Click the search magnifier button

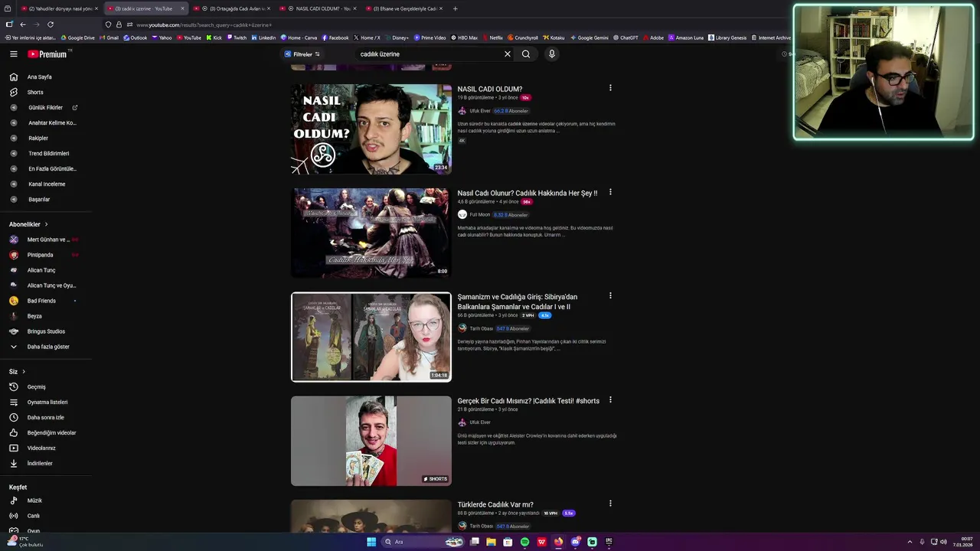click(526, 54)
